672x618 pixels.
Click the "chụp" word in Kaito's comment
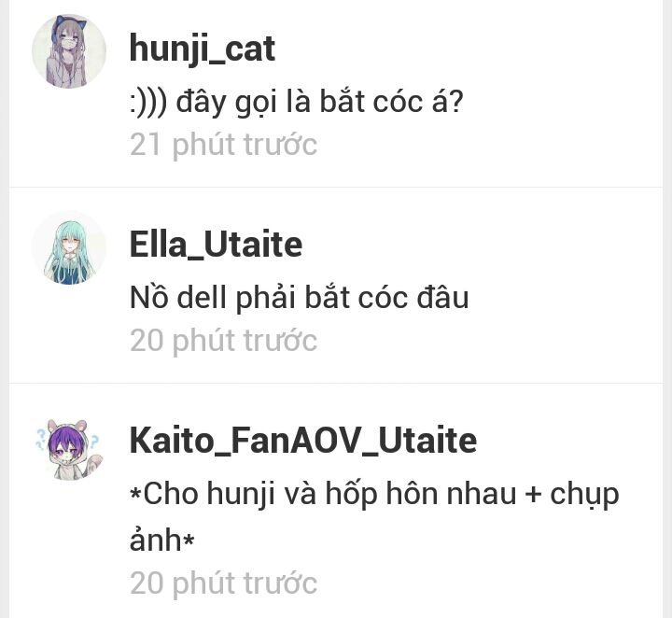point(584,496)
